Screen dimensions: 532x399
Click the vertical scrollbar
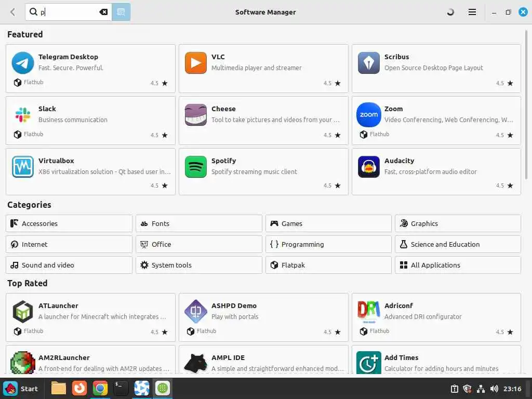click(x=527, y=105)
